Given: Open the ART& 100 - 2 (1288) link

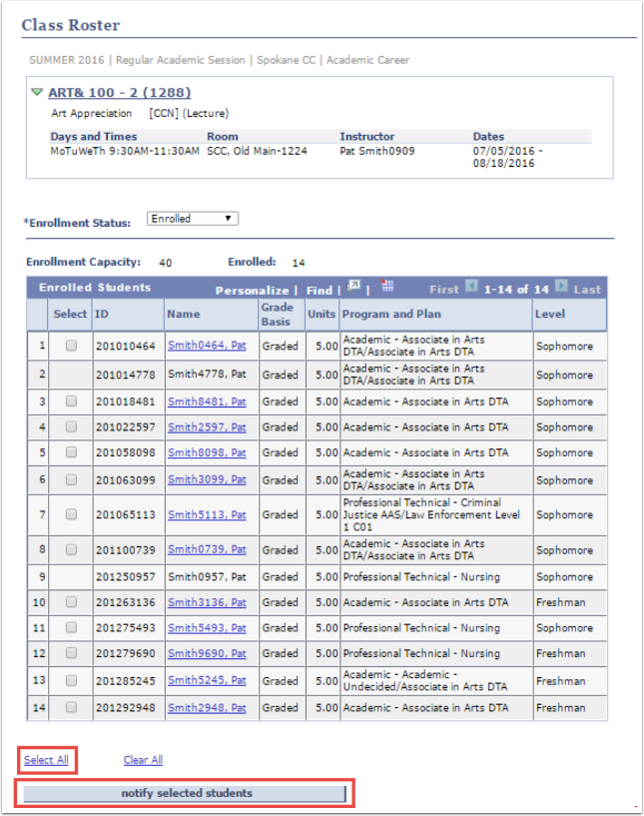Looking at the screenshot, I should pyautogui.click(x=120, y=93).
